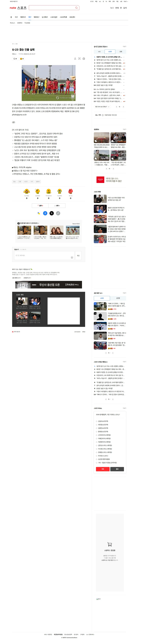Select 임종언(쇼트트랙) poll option
Screen dimensions: 143x644
coord(97,428)
